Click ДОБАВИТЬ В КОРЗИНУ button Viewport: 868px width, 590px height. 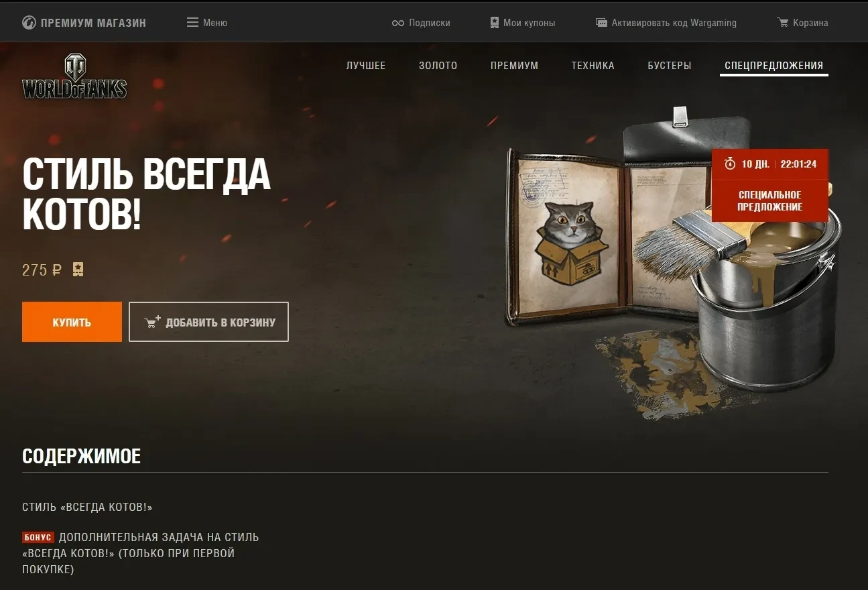[x=208, y=322]
